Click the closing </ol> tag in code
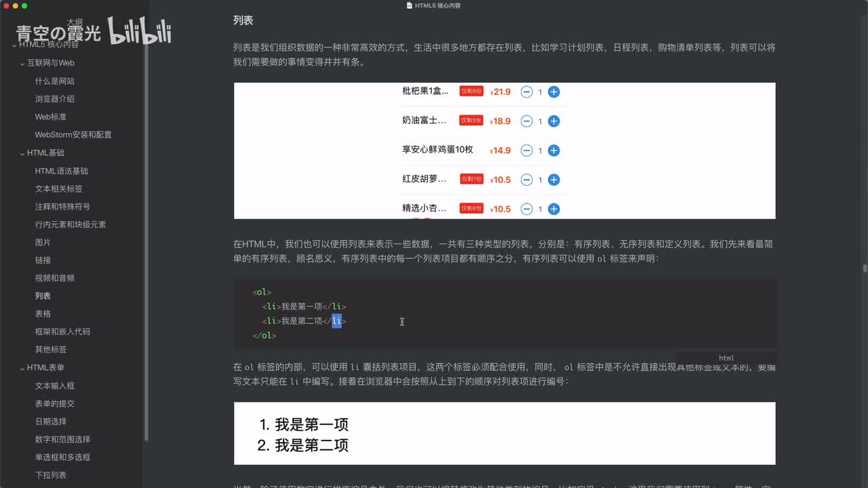Viewport: 868px width, 488px height. point(264,335)
